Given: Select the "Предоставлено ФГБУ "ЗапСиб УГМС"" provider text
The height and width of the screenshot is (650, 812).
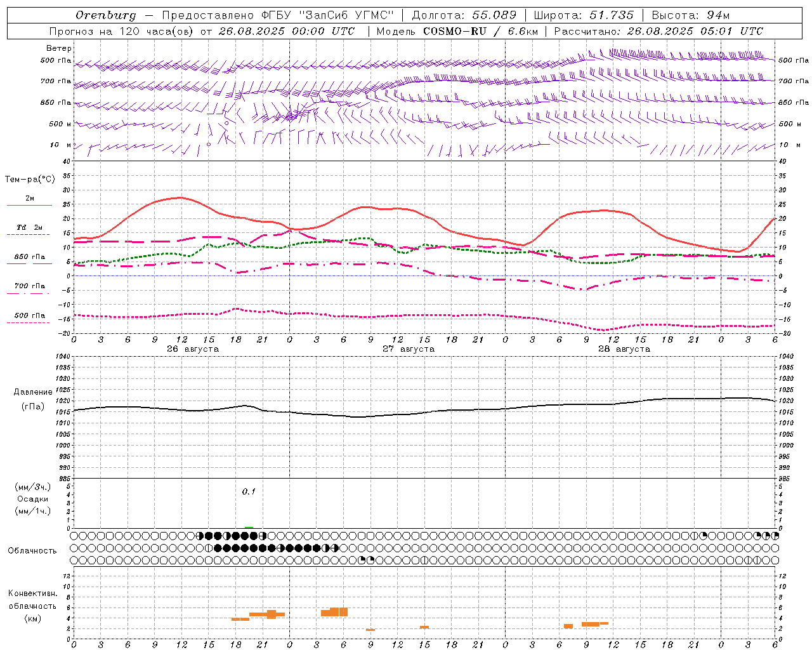Looking at the screenshot, I should pos(278,15).
